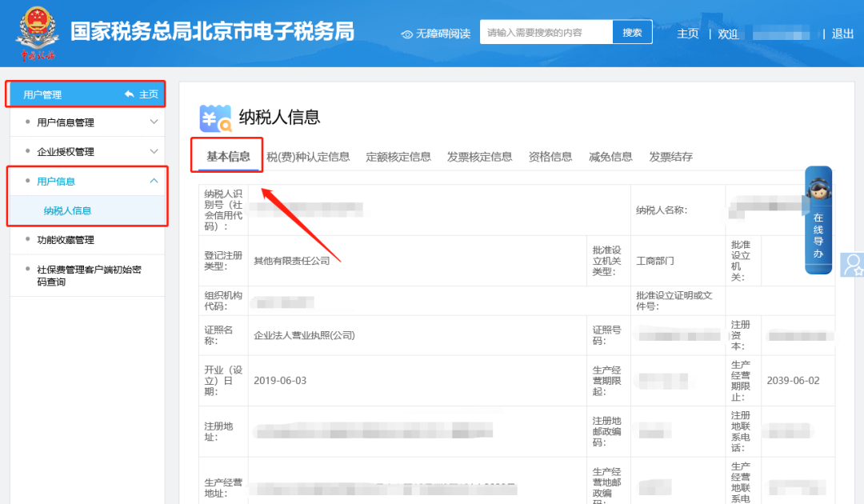Viewport: 864px width, 504px height.
Task: Select 纳税人信息 in the sidebar
Action: [67, 211]
